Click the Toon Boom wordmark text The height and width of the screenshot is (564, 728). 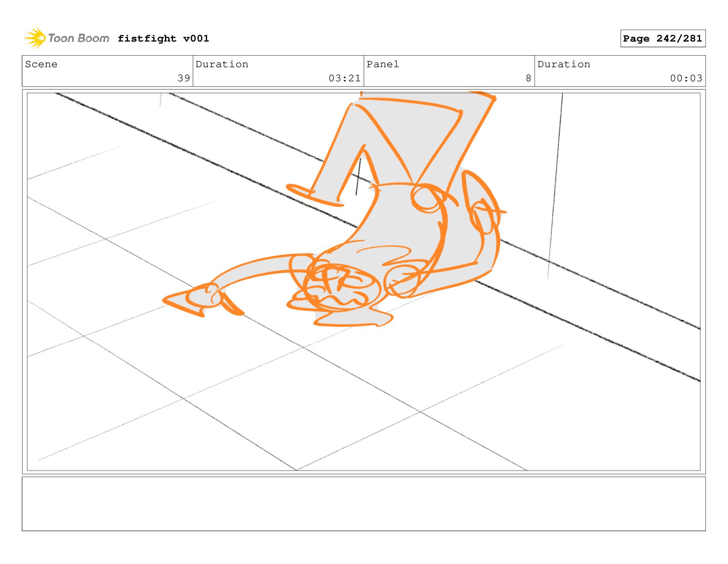point(78,38)
